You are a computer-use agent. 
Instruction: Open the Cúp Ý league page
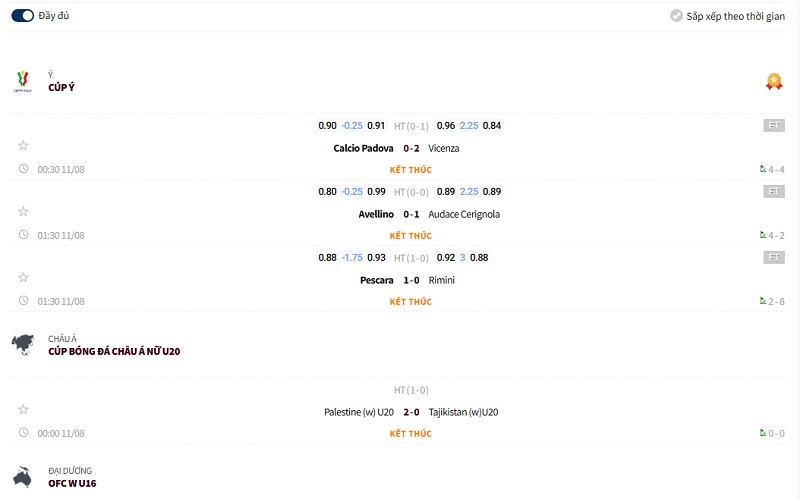[61, 87]
